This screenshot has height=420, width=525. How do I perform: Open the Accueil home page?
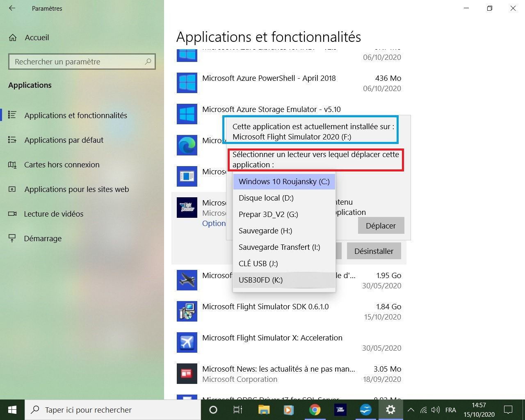tap(29, 38)
